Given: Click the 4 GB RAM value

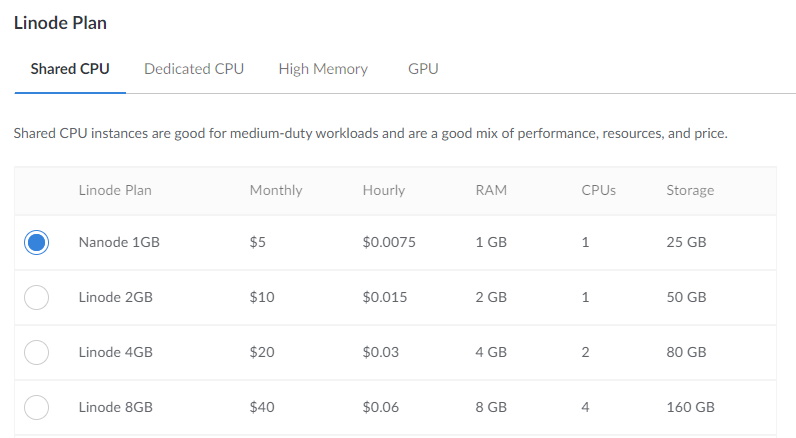Looking at the screenshot, I should (x=491, y=352).
